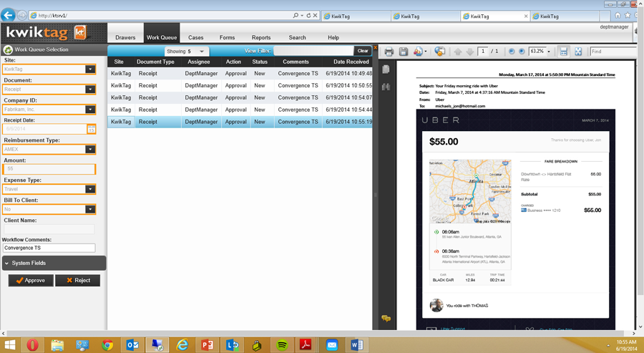Go to previous page with the up arrow
The width and height of the screenshot is (644, 353).
[x=458, y=52]
